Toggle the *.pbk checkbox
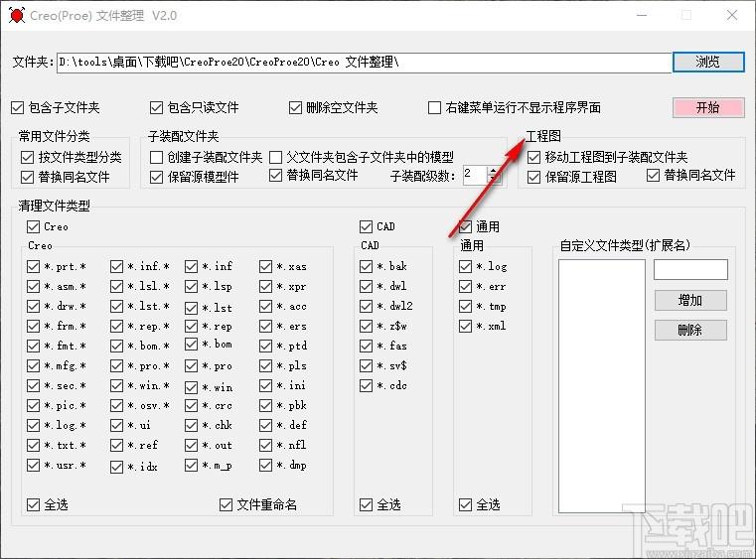This screenshot has width=756, height=559. (x=265, y=405)
